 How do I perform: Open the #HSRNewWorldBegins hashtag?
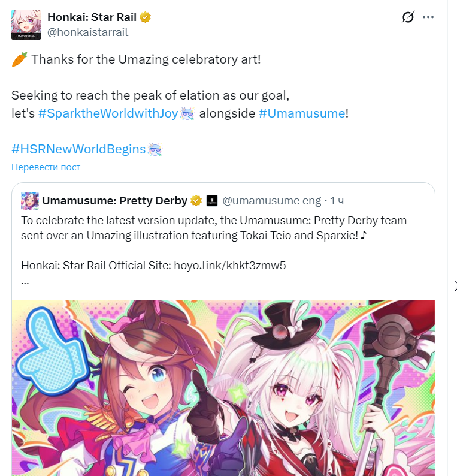coord(78,149)
